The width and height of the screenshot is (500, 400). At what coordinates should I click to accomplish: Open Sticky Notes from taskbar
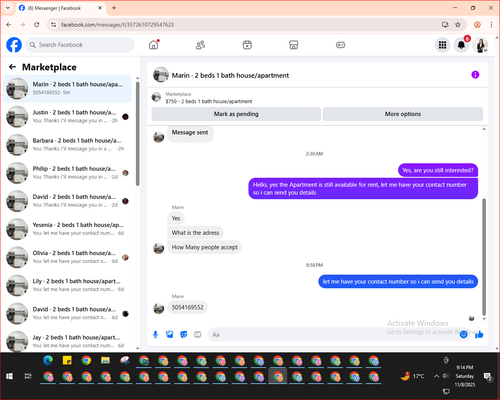point(67,360)
